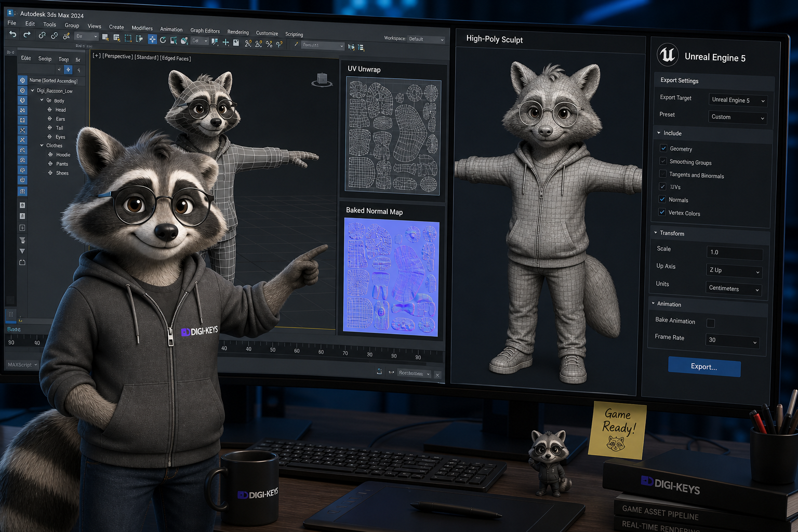The width and height of the screenshot is (798, 532).
Task: Enable the Tangents and Binormals checkbox
Action: click(662, 174)
